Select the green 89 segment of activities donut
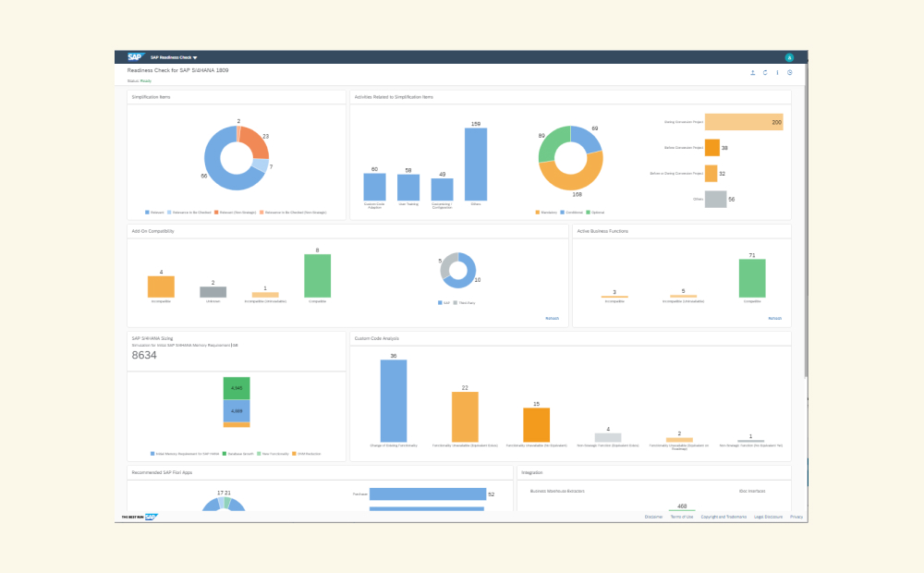The image size is (924, 573). [551, 142]
